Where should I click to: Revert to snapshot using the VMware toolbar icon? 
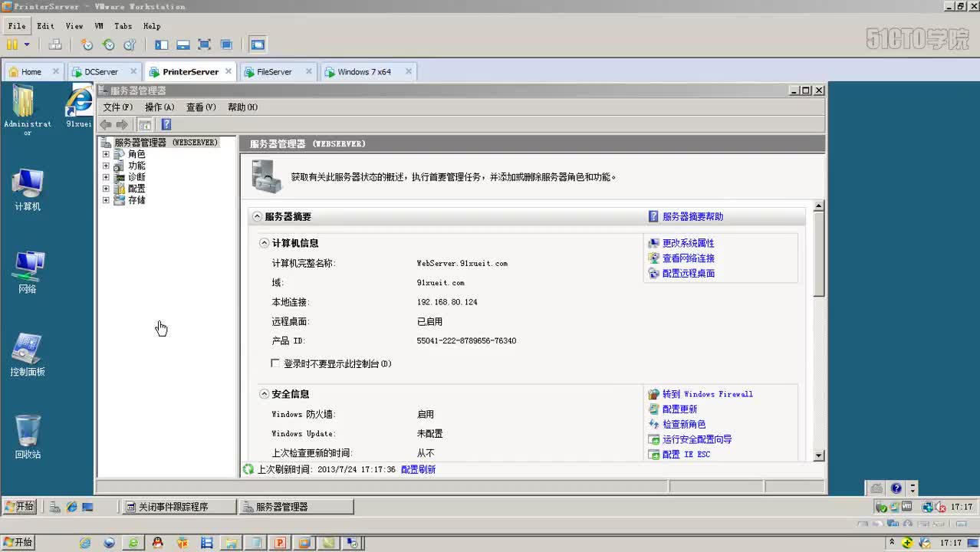click(x=109, y=44)
